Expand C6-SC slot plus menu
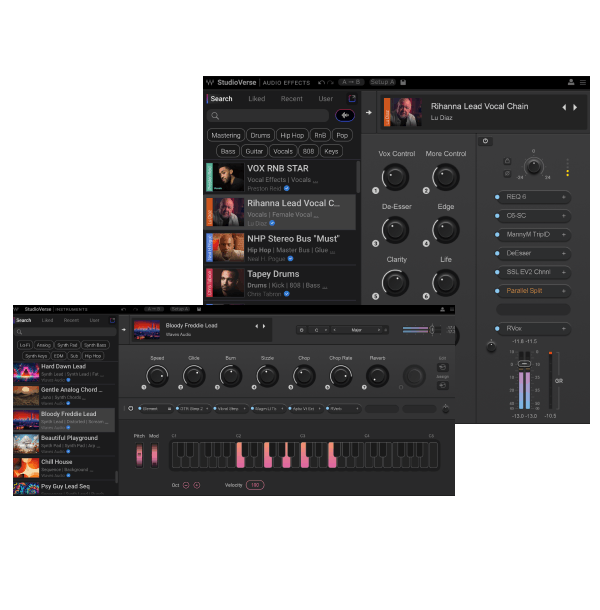600x610 pixels. coord(563,216)
